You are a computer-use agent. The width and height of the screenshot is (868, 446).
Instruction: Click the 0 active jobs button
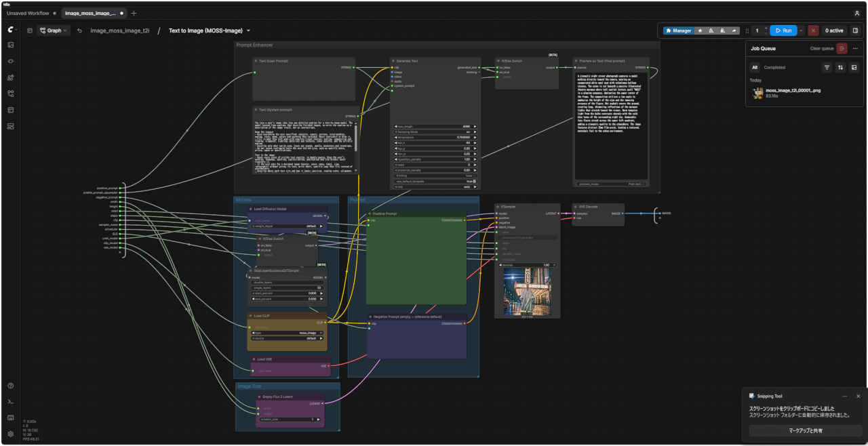(x=834, y=31)
